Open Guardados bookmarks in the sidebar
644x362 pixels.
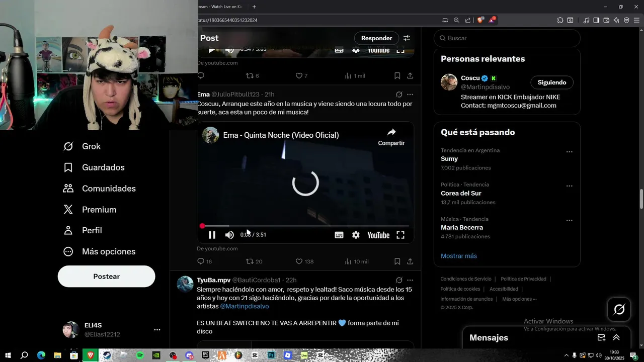click(x=94, y=167)
